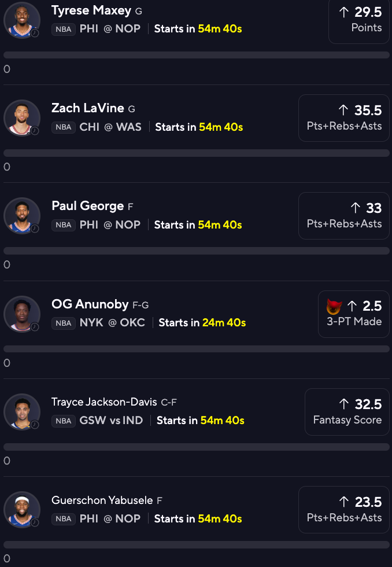Click the clock icon on Paul George's avatar
Viewport: 392px width, 567px height.
tap(35, 229)
